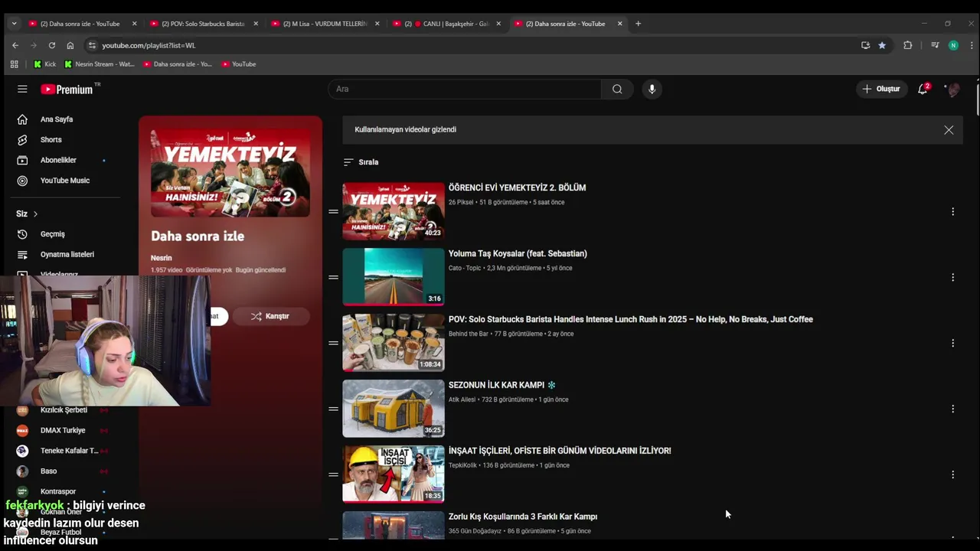Go to browser home page
980x551 pixels.
(x=70, y=45)
